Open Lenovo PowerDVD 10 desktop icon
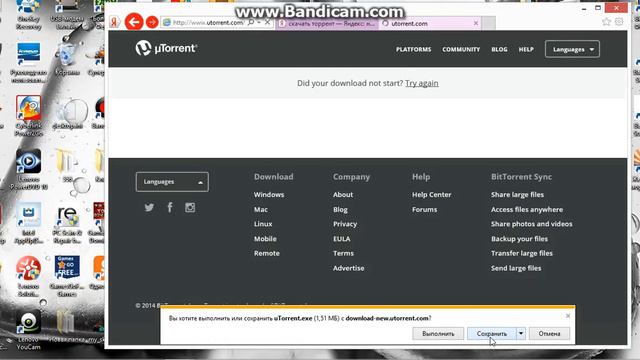The width and height of the screenshot is (640, 360). (28, 170)
